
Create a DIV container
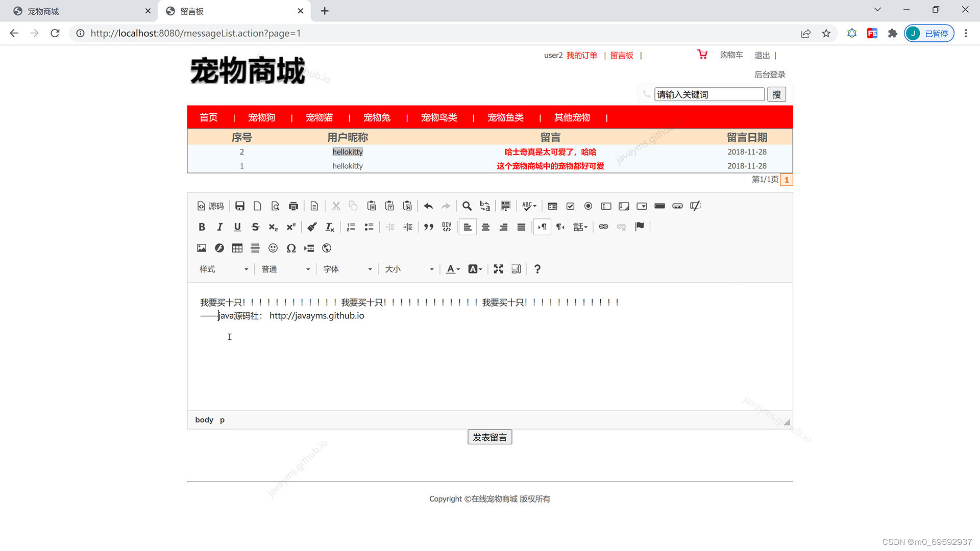point(447,227)
